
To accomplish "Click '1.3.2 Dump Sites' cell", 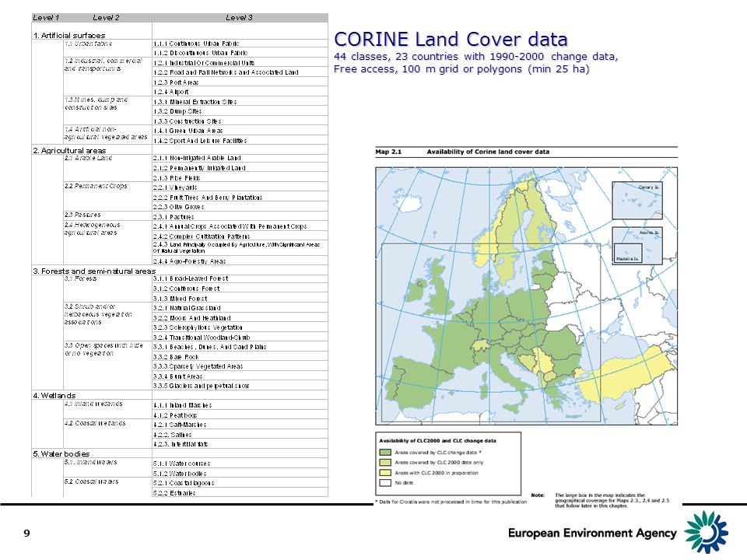I will (240, 111).
